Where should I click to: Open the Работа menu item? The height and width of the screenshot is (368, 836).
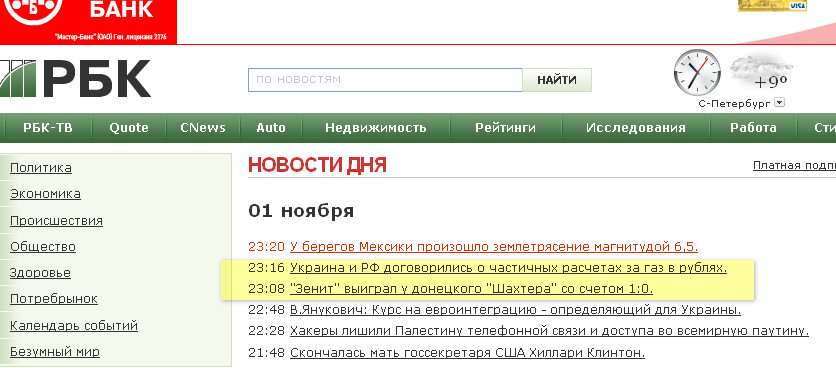pos(753,128)
